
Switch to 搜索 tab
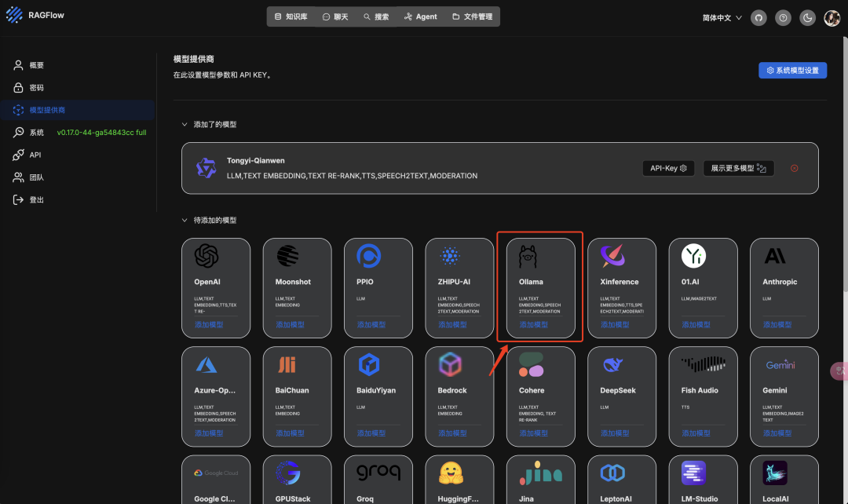(376, 16)
